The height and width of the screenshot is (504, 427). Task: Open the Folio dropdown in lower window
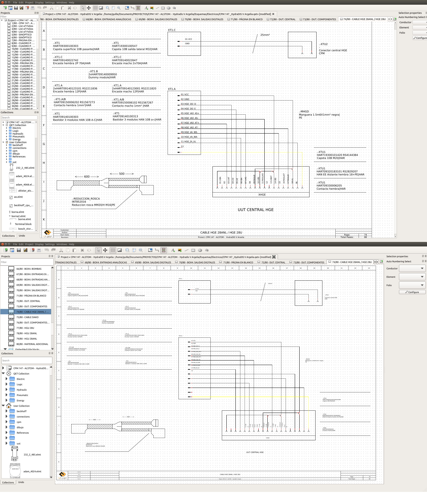pyautogui.click(x=412, y=285)
